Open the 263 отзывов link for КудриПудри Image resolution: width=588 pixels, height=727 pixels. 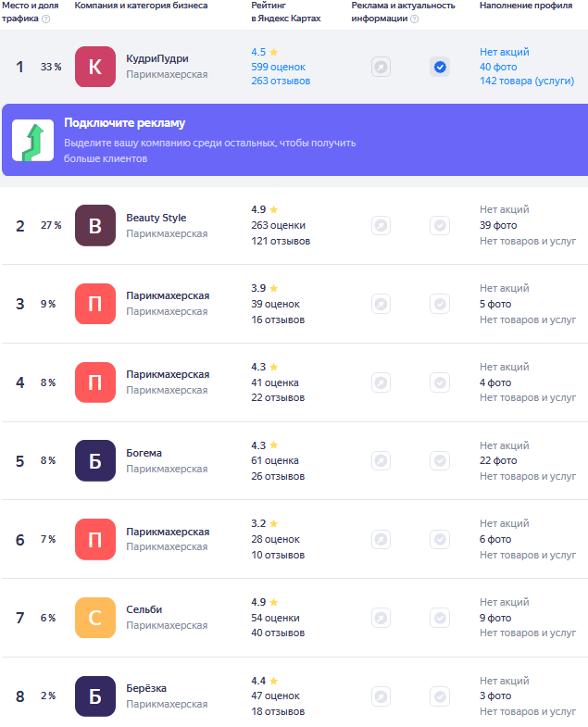(x=281, y=81)
